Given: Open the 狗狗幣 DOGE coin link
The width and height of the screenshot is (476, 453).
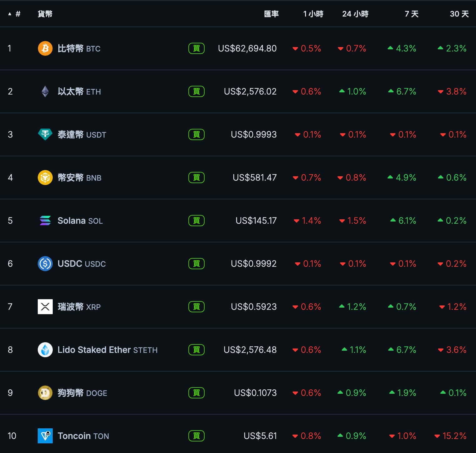Looking at the screenshot, I should 82,393.
